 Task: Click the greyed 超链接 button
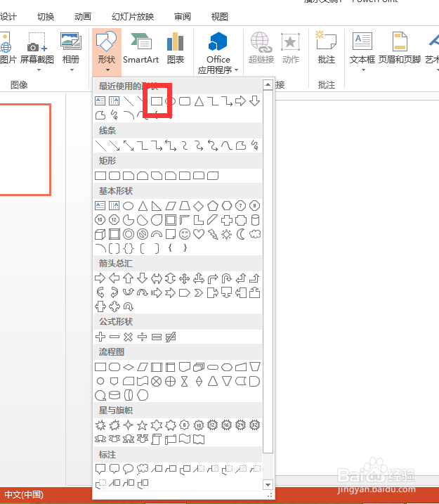pos(261,49)
